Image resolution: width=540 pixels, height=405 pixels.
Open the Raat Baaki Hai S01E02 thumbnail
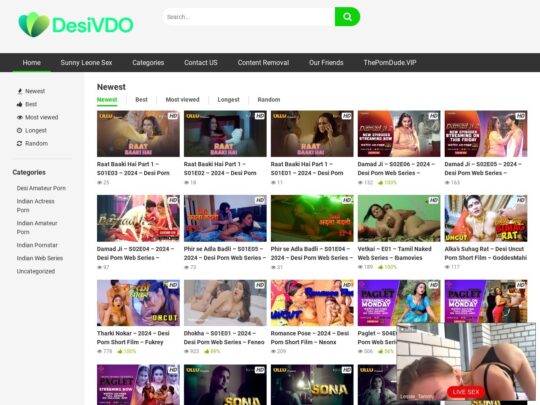[225, 134]
